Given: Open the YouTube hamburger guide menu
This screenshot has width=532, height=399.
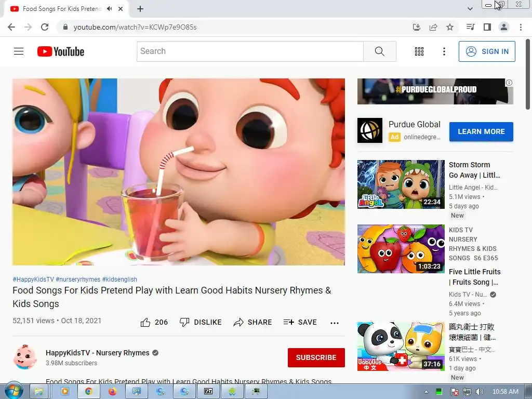Looking at the screenshot, I should coord(19,51).
